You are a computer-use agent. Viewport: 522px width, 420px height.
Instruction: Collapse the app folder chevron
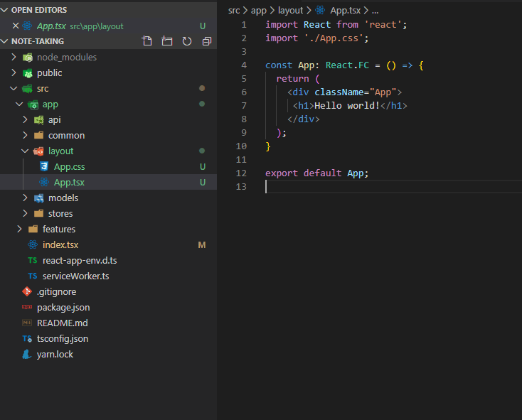(19, 104)
